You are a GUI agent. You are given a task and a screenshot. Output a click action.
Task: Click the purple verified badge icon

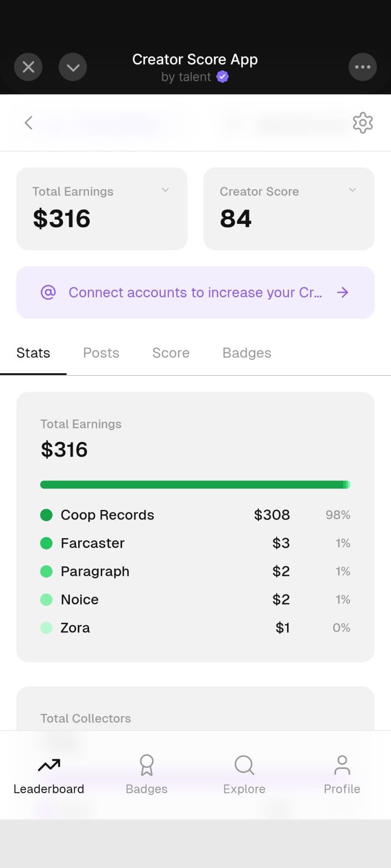click(222, 77)
